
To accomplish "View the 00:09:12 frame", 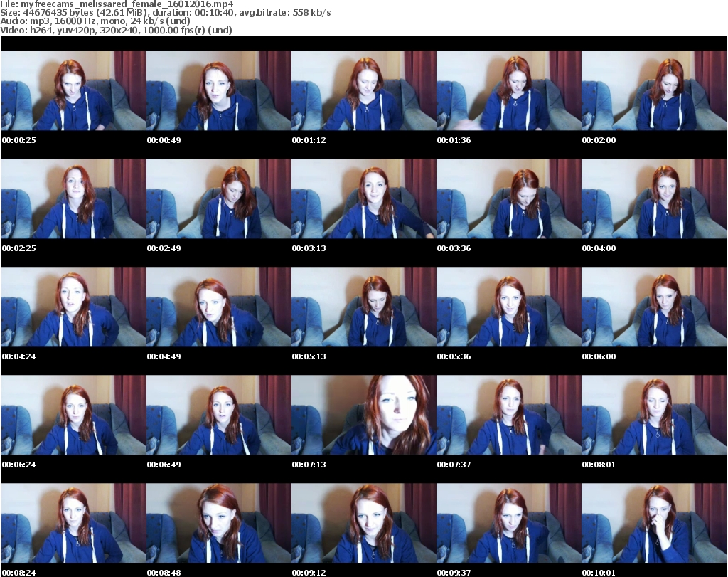I will [364, 523].
